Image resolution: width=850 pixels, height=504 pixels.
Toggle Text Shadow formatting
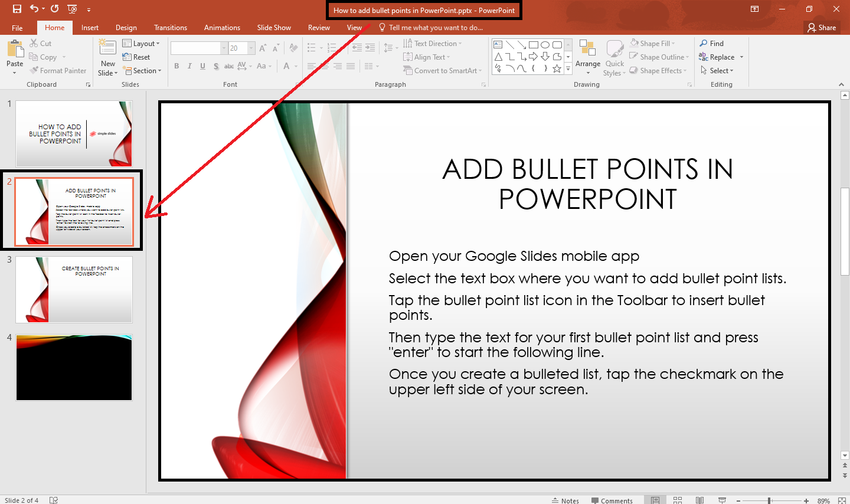coord(216,66)
